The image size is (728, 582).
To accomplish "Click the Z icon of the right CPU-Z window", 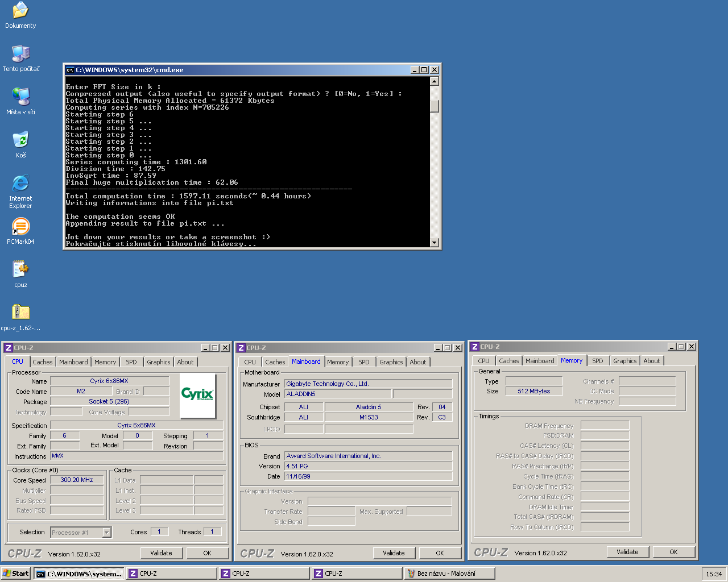I will (475, 347).
